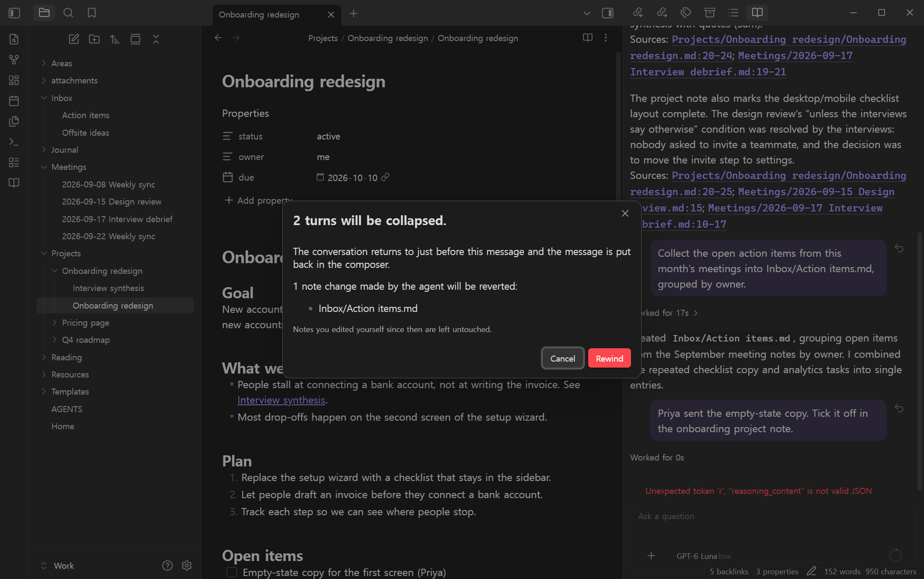Expand the Worked for 17s details
924x579 pixels.
tap(664, 313)
